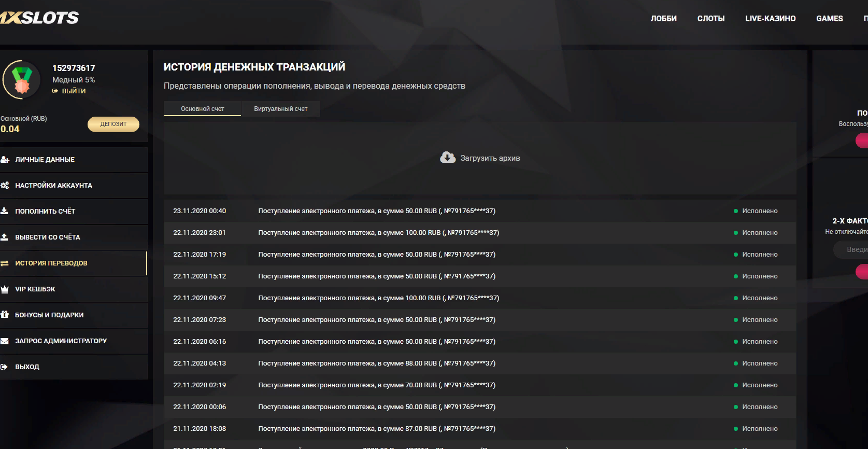Click the admin request envelope icon
This screenshot has width=868, height=449.
click(5, 341)
